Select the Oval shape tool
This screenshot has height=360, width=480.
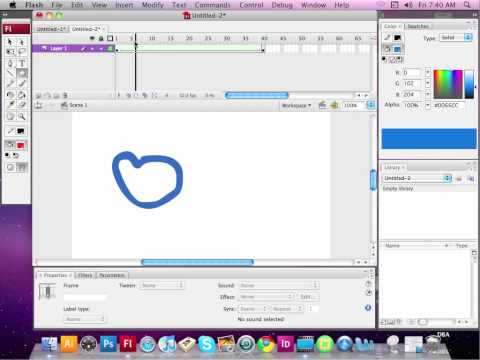pyautogui.click(x=22, y=73)
